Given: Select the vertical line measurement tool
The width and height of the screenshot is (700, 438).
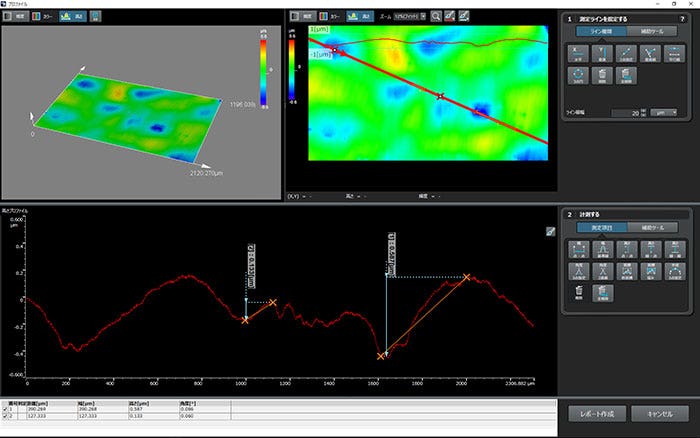Looking at the screenshot, I should coord(603,54).
